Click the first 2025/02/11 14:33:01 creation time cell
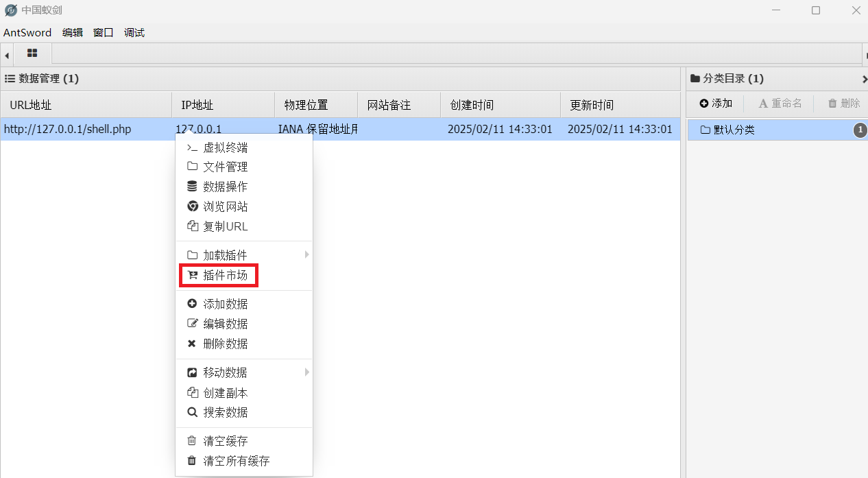The image size is (868, 478). tap(500, 129)
